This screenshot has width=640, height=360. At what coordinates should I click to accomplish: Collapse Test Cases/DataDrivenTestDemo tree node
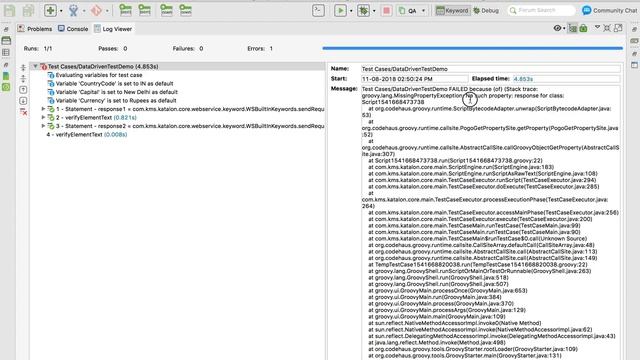[x=36, y=66]
